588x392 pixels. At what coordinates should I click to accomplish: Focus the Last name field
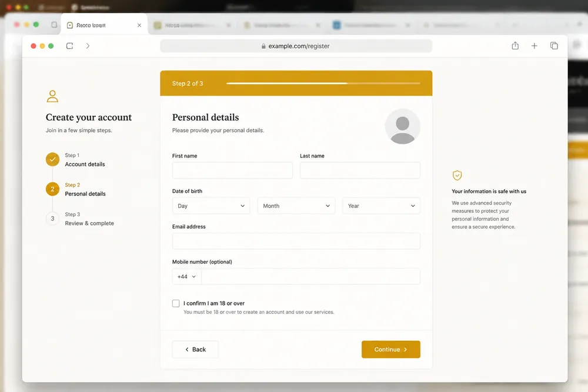click(360, 170)
